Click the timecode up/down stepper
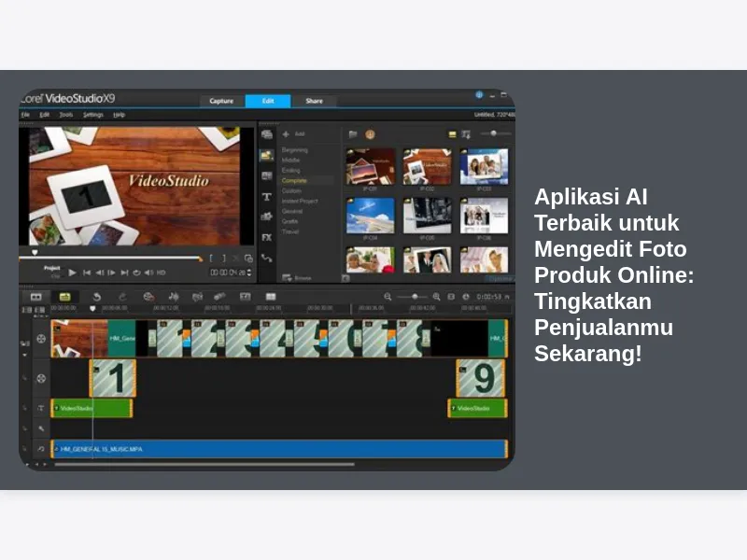The width and height of the screenshot is (747, 560). coord(248,273)
